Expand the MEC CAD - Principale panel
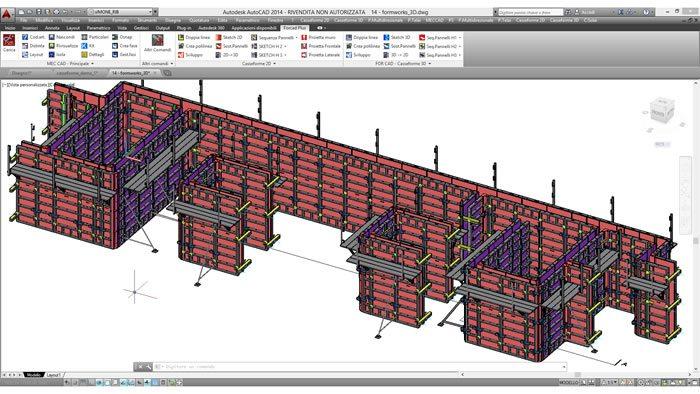 71,64
